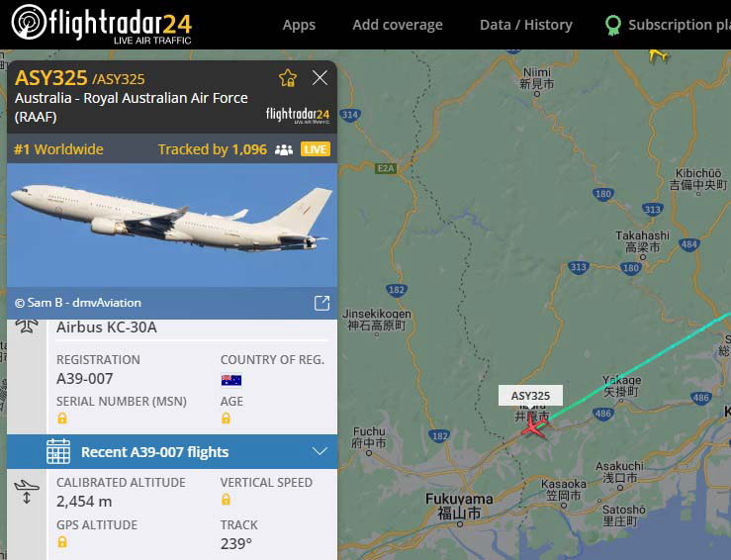731x560 pixels.
Task: Open Data / History menu
Action: (526, 25)
